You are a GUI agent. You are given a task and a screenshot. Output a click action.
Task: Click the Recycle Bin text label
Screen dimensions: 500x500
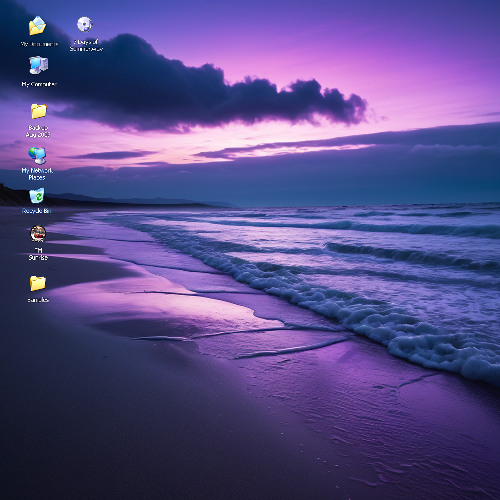(x=37, y=211)
